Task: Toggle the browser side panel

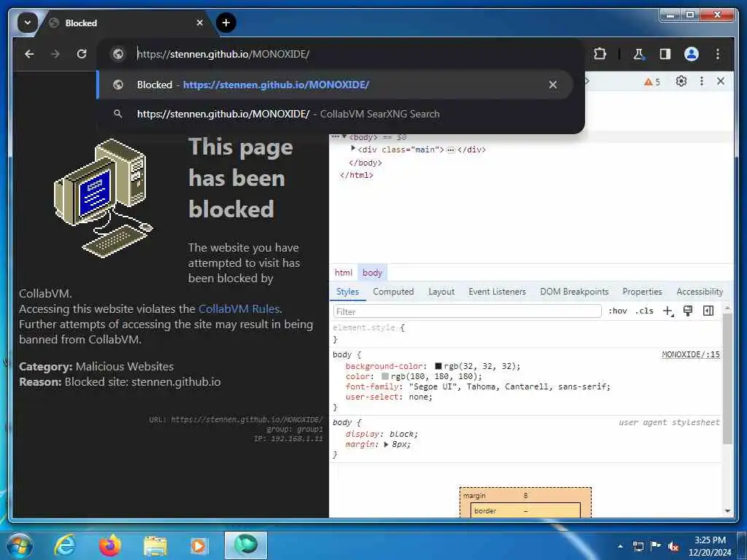Action: click(x=665, y=54)
